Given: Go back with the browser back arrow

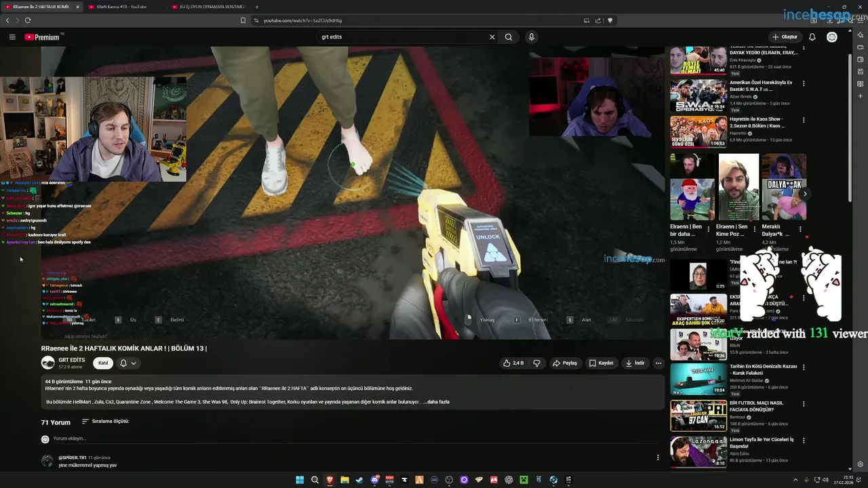Looking at the screenshot, I should [x=7, y=20].
